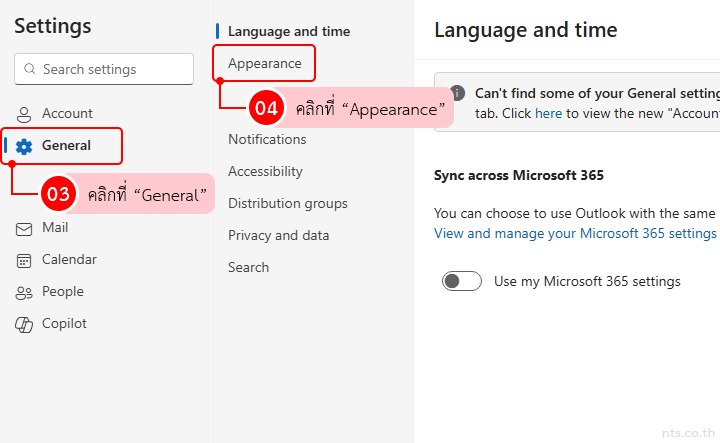This screenshot has width=720, height=443.
Task: Select Language and time submenu item
Action: pos(289,32)
